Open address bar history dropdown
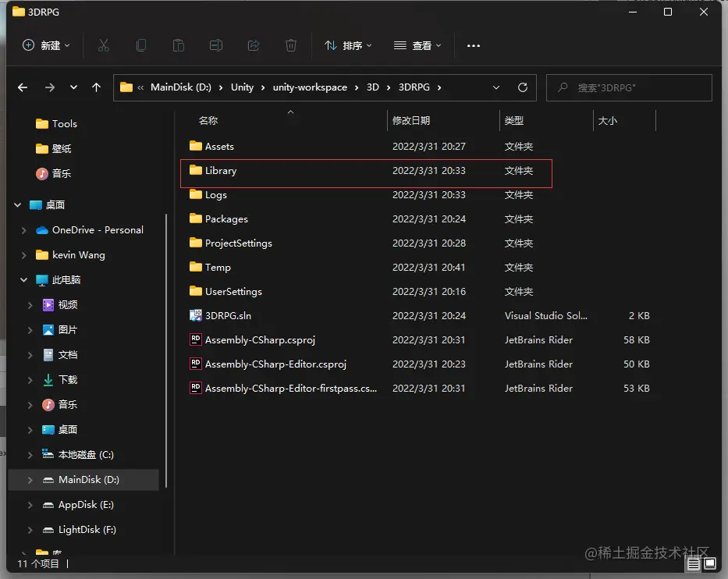This screenshot has height=579, width=728. (495, 87)
